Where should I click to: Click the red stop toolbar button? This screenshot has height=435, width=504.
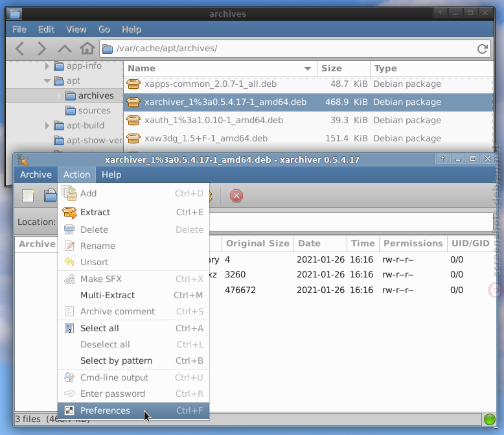pos(236,196)
